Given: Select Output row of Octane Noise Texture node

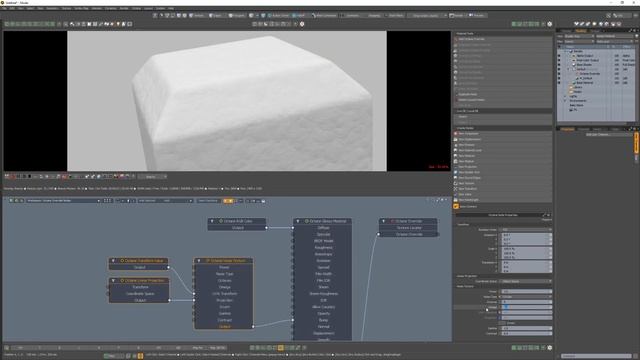Looking at the screenshot, I should click(x=224, y=327).
